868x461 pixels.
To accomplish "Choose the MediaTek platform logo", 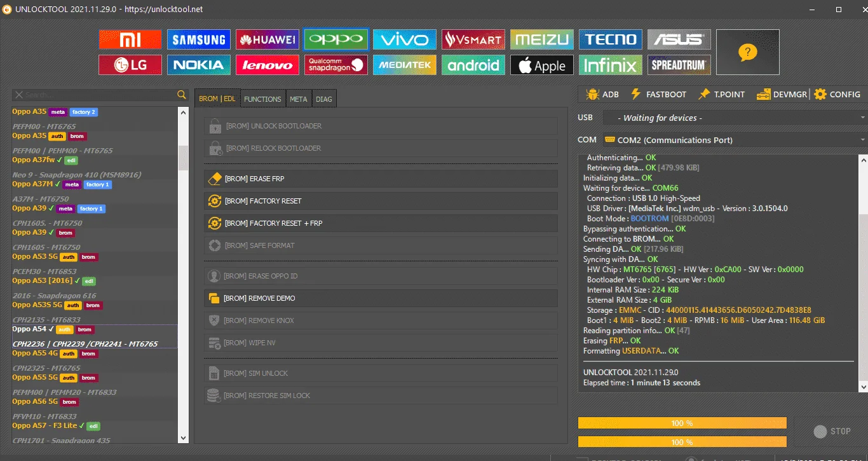I will pos(405,65).
